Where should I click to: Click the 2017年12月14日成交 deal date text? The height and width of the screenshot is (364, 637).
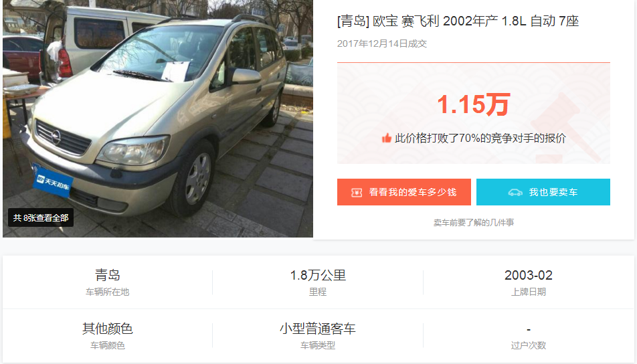point(382,44)
